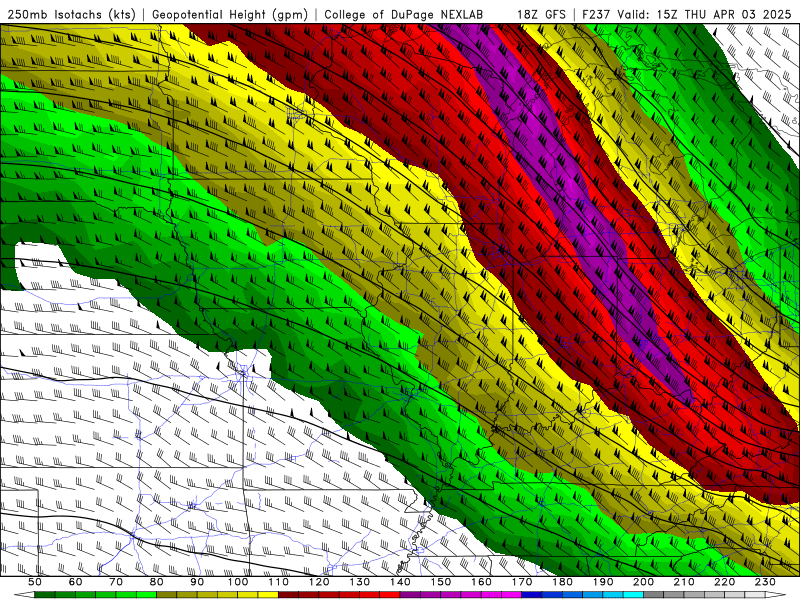800x600 pixels.
Task: Click the bright yellow swatch left of 110
Action: click(x=268, y=595)
